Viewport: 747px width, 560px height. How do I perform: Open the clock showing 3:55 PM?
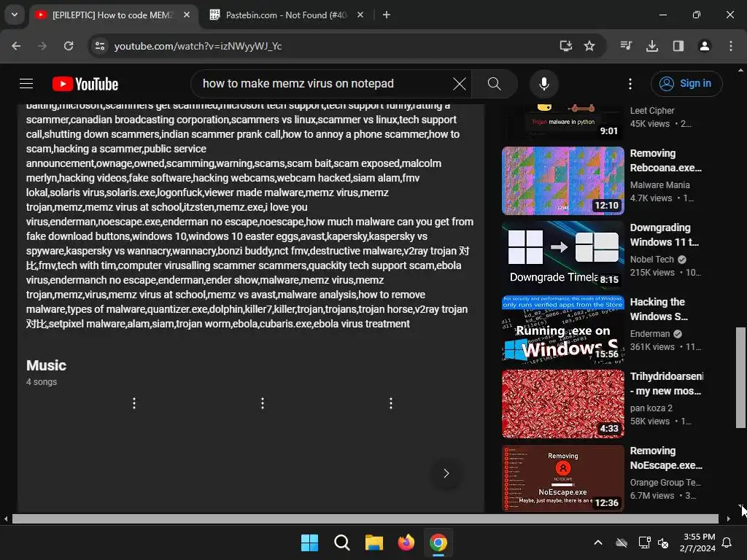[x=698, y=542]
